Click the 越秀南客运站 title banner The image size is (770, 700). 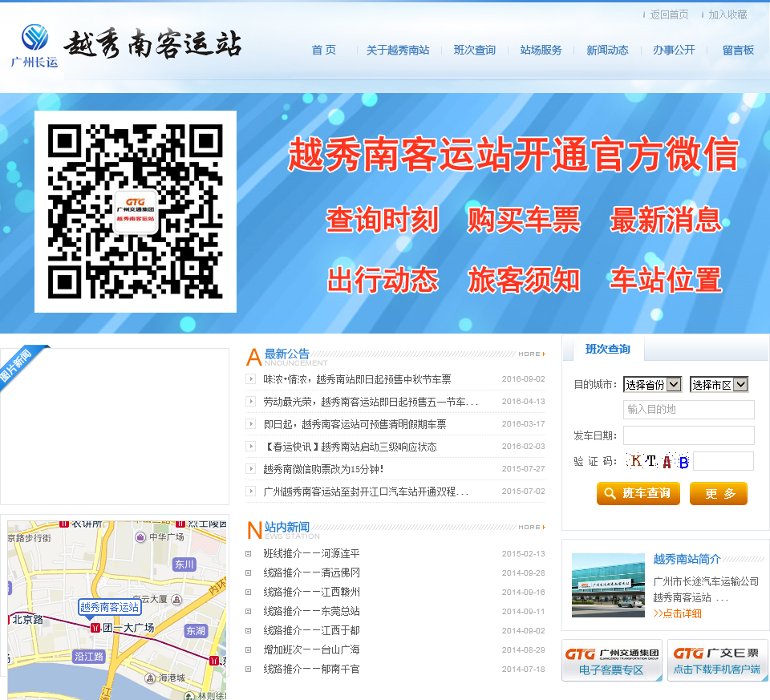(152, 44)
